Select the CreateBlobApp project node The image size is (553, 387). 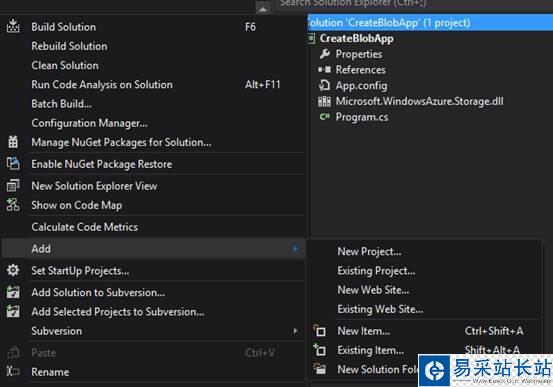click(357, 38)
